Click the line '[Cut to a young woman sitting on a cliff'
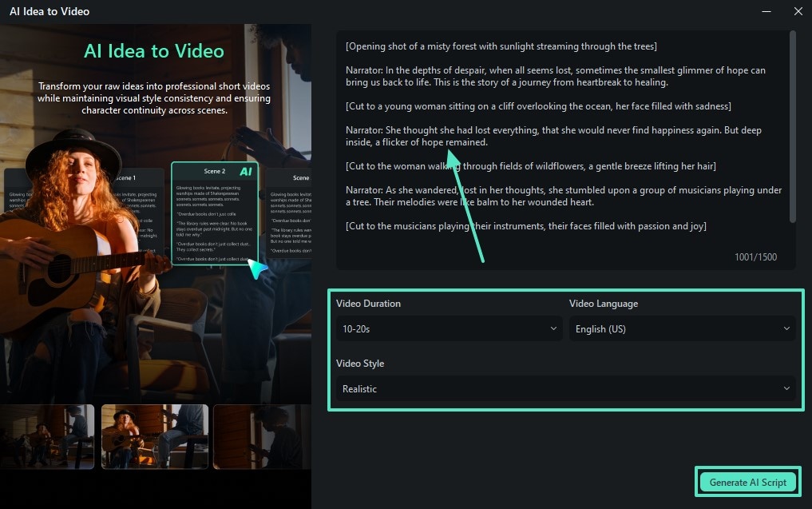This screenshot has width=812, height=509. (539, 106)
